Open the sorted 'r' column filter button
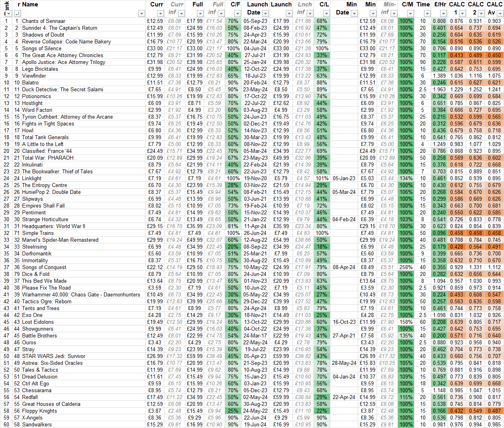 [17, 14]
